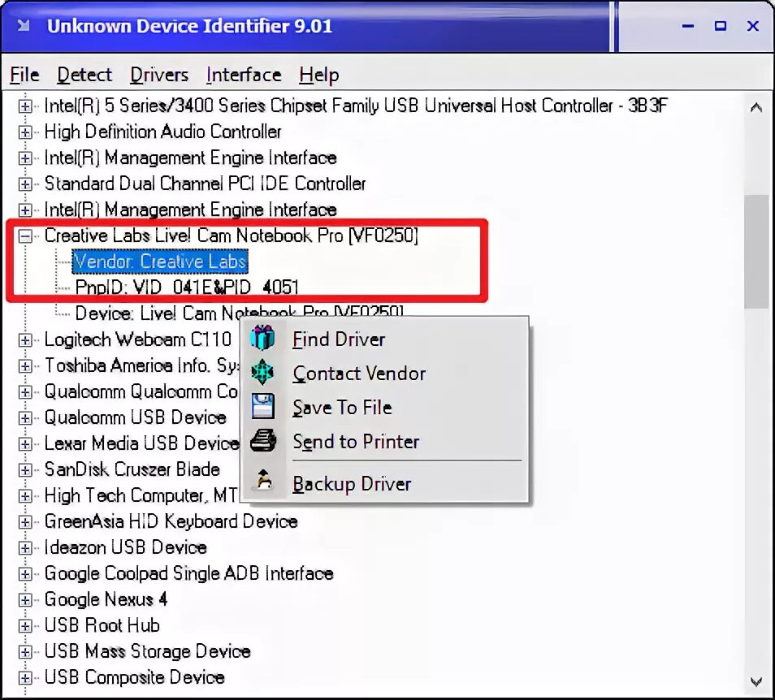Expand USB Mass Storage Device node

25,652
